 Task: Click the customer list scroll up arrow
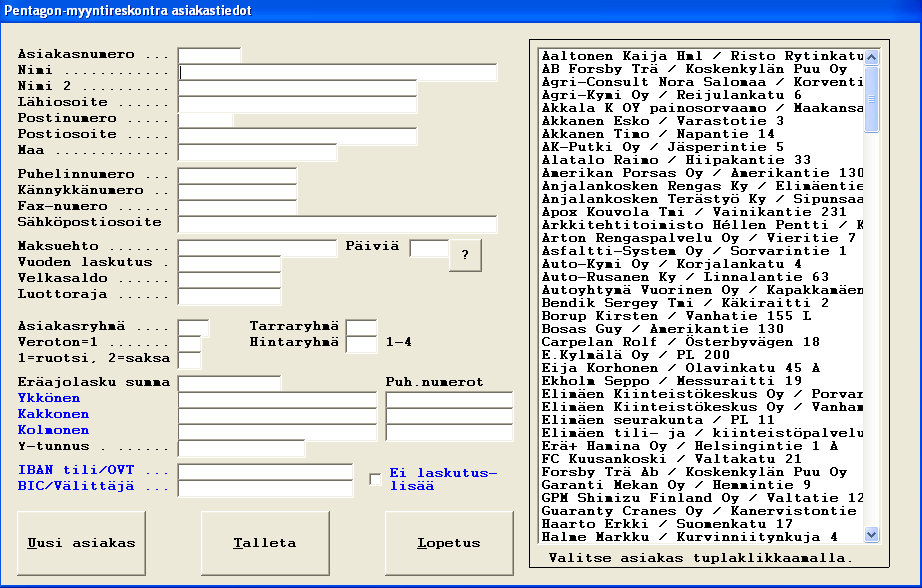click(870, 56)
